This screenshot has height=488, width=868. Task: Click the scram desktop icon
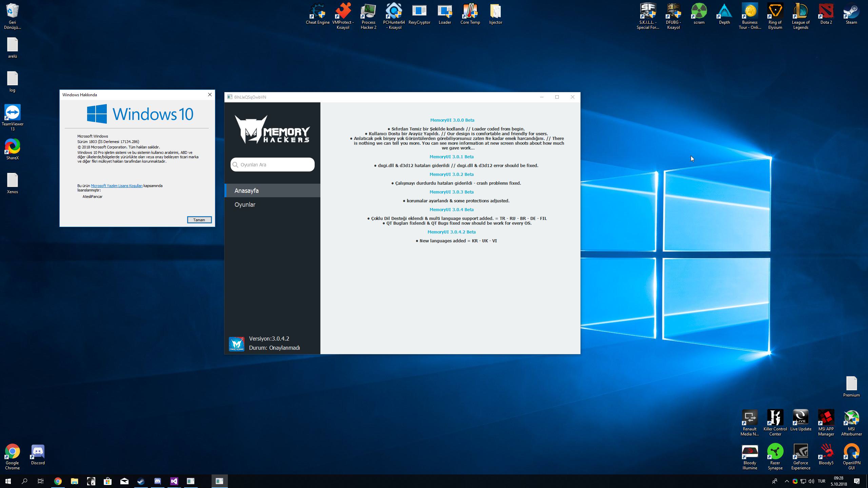699,14
